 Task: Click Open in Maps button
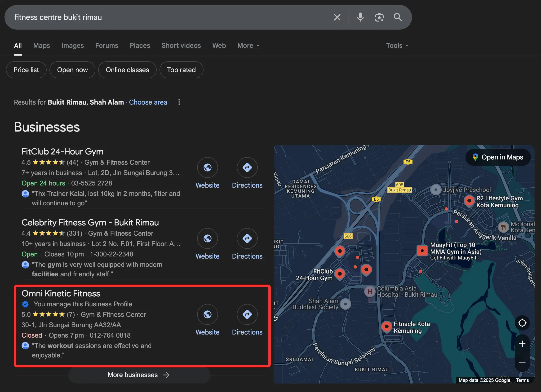(x=498, y=157)
